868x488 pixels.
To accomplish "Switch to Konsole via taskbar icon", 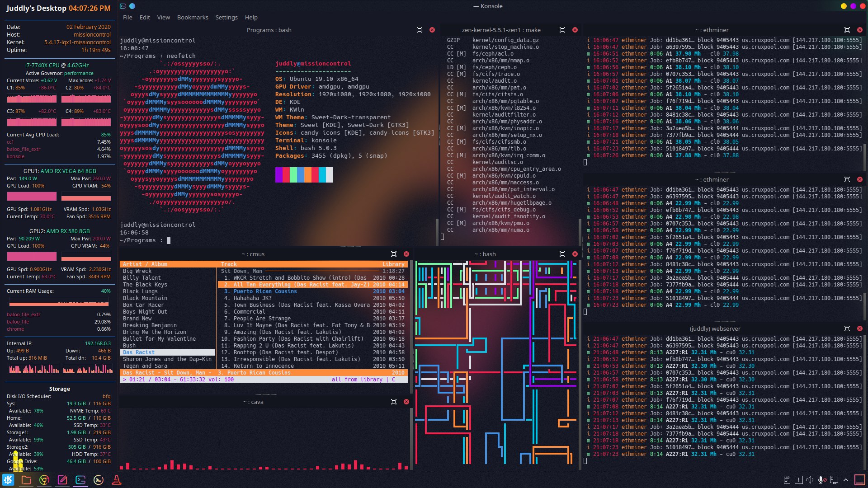I will click(80, 480).
